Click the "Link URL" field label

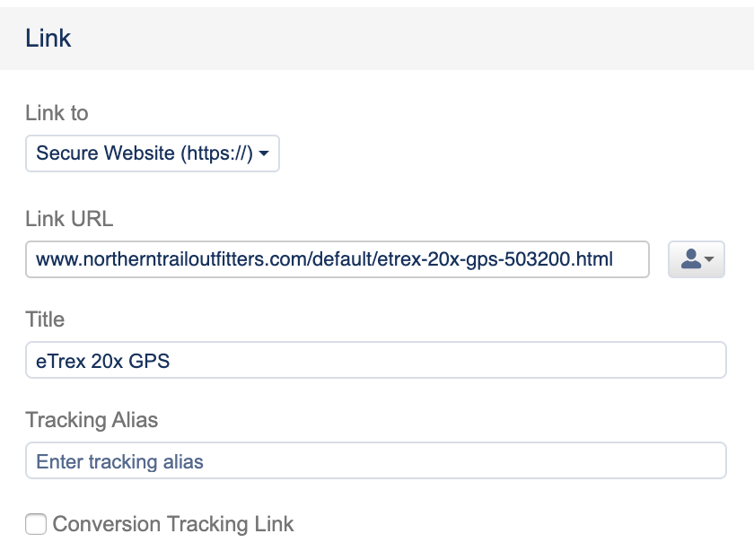69,219
